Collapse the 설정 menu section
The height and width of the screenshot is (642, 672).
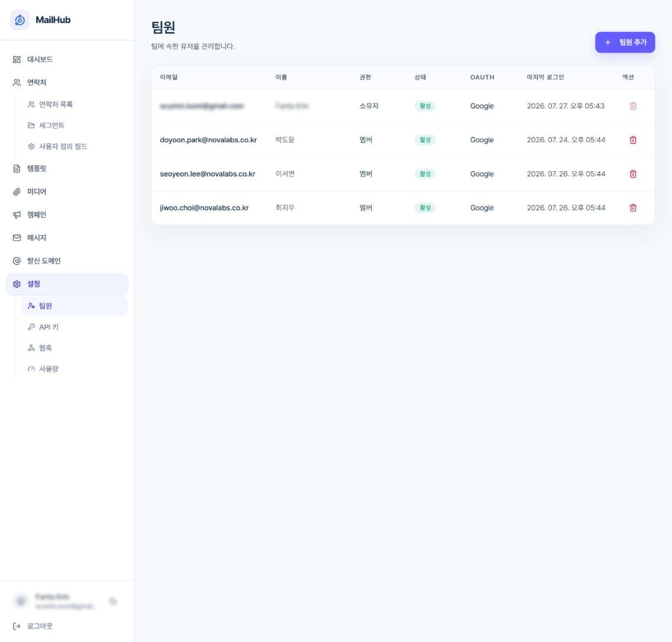pos(67,284)
